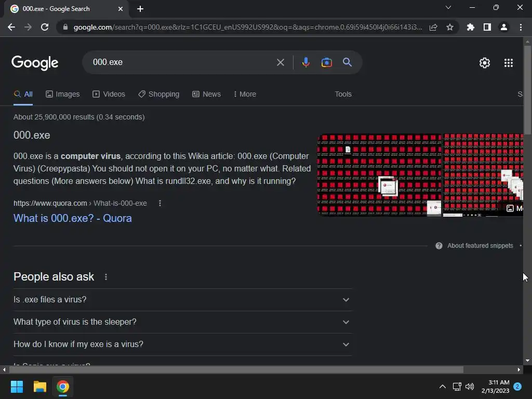532x399 pixels.
Task: Start voice search with the microphone
Action: pyautogui.click(x=305, y=62)
